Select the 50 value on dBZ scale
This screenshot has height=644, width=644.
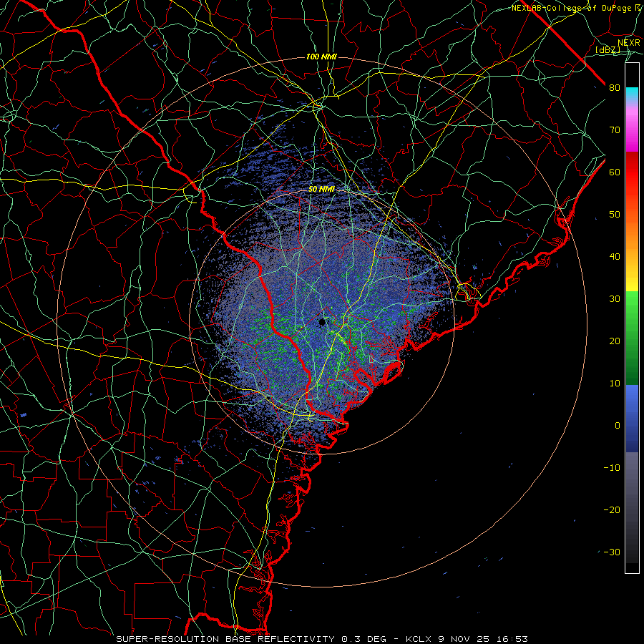(x=615, y=215)
